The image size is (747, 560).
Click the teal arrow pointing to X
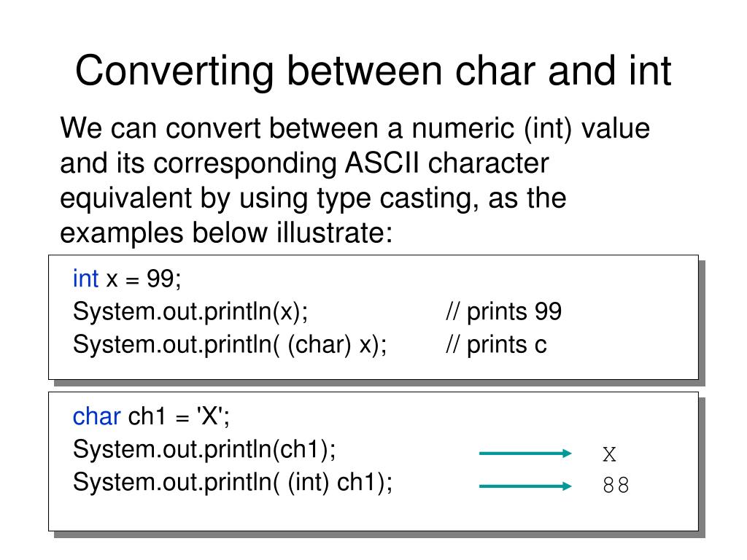525,453
